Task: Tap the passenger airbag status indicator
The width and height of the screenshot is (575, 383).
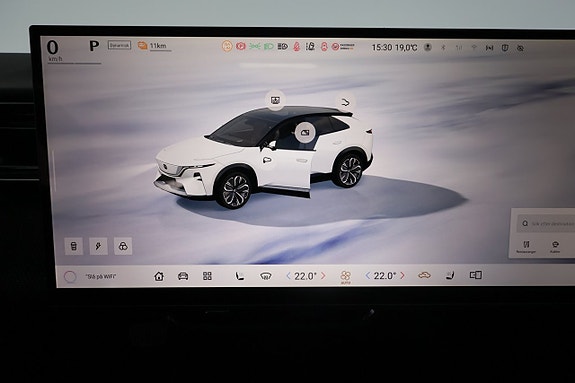Action: click(x=343, y=47)
